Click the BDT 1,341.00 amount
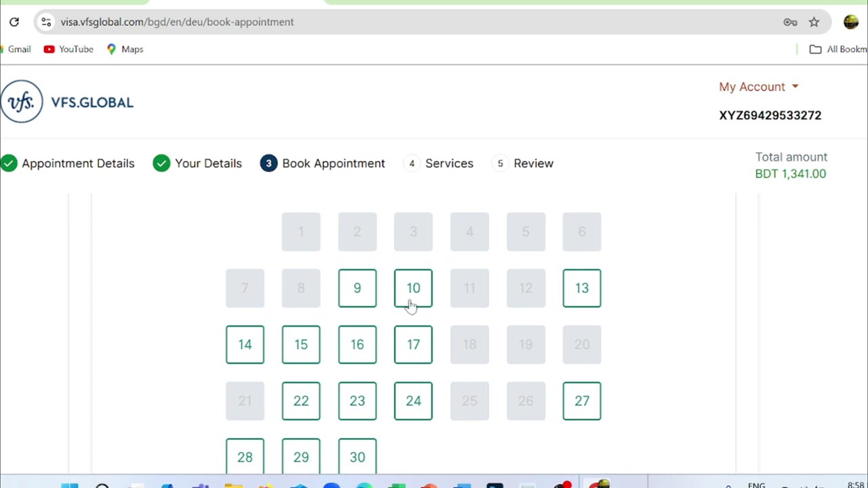Screen dimensions: 868x488 [x=791, y=174]
